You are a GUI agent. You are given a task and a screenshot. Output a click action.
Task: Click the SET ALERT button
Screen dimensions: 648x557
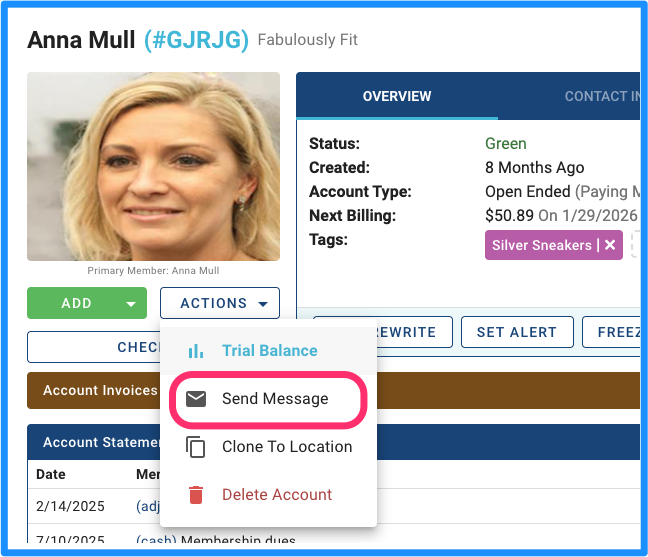point(517,332)
